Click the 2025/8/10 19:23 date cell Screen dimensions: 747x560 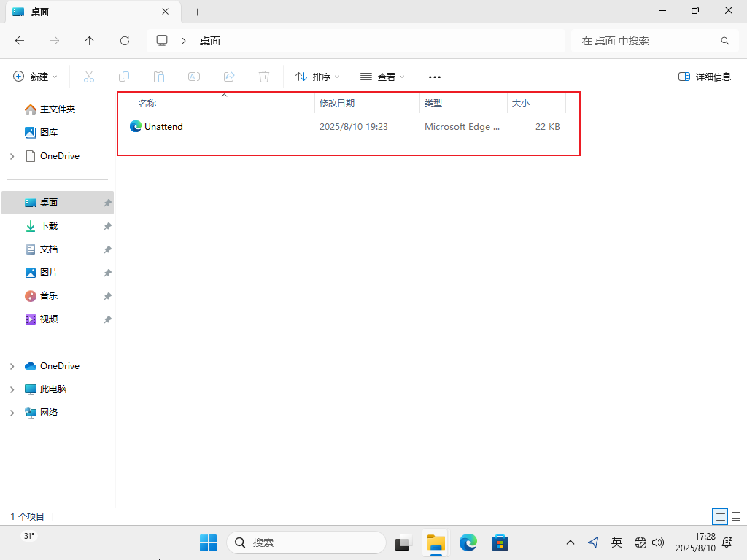[x=354, y=127]
